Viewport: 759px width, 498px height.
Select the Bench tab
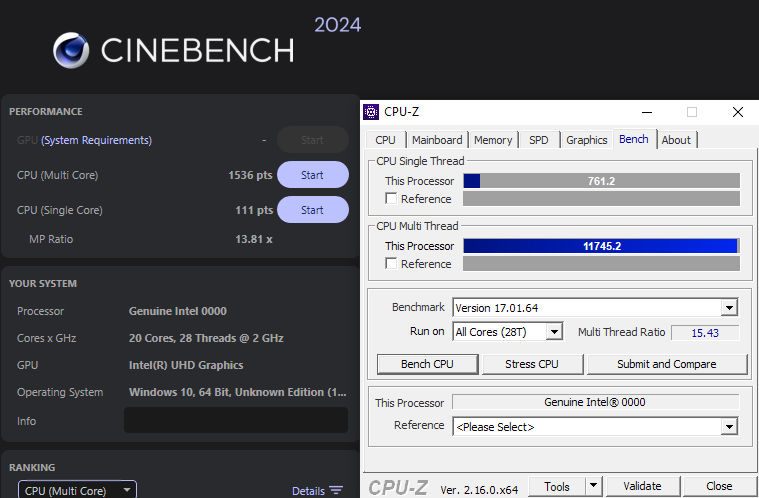point(634,139)
